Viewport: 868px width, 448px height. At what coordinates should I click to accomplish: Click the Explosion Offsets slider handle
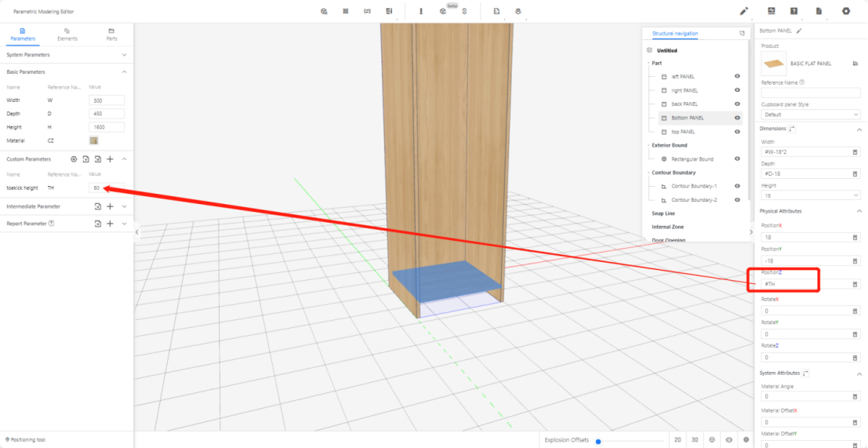(598, 441)
